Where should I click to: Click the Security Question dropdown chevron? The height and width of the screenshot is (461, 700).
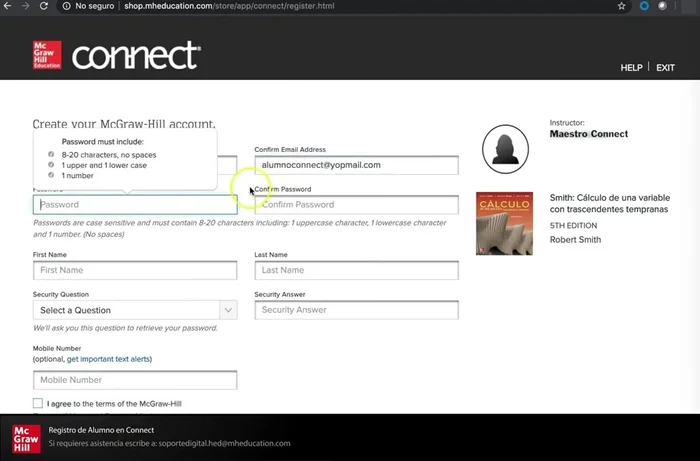tap(228, 310)
